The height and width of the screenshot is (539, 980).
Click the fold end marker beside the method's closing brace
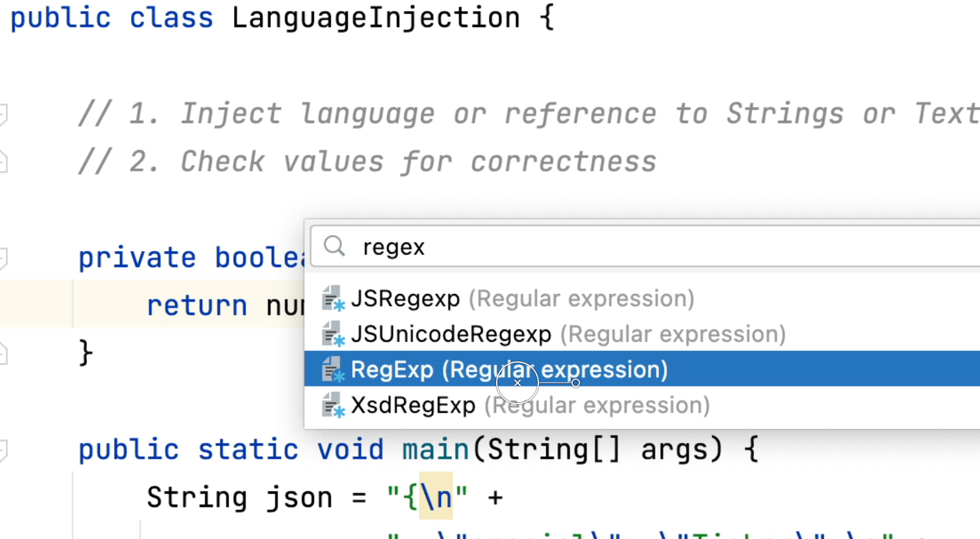2,353
